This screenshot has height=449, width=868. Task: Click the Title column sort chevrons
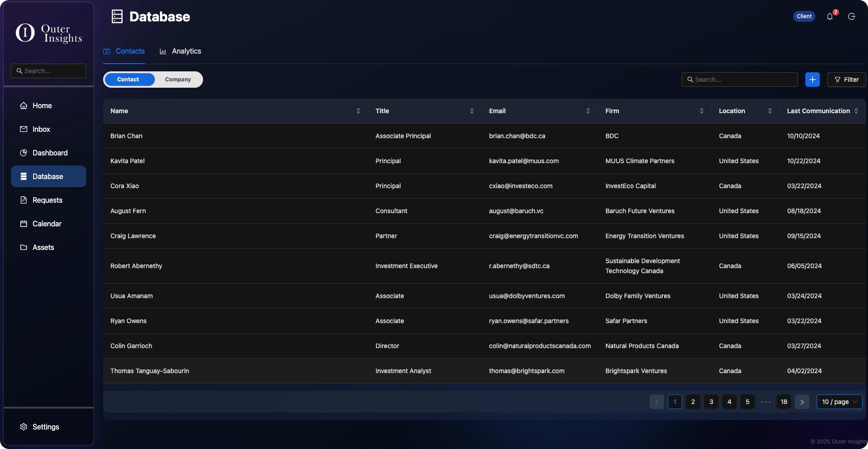[471, 111]
